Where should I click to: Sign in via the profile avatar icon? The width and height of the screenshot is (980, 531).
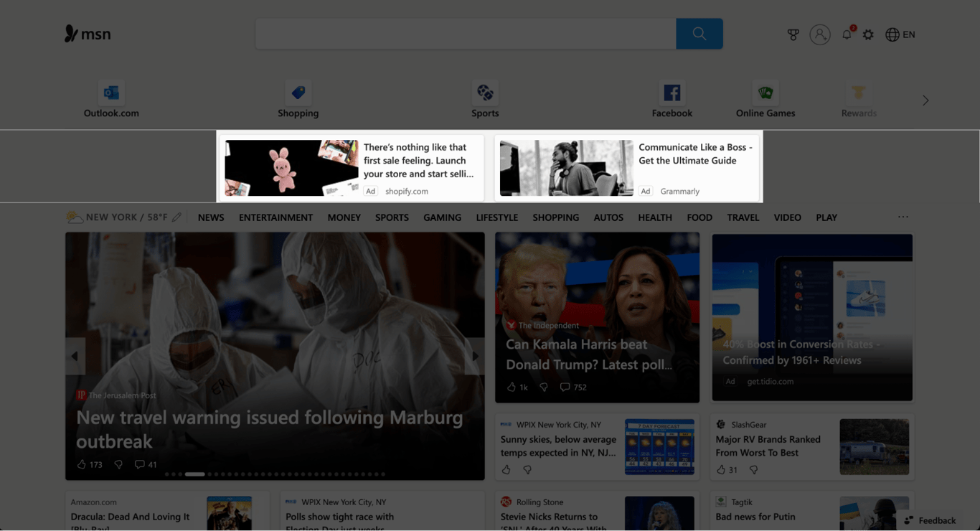point(820,34)
